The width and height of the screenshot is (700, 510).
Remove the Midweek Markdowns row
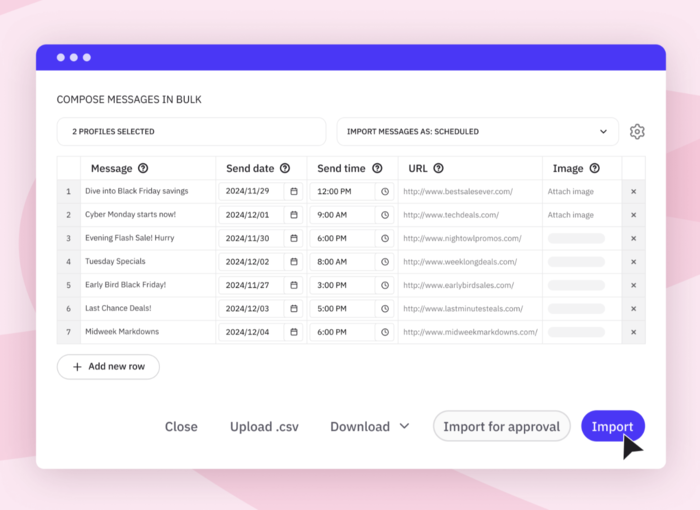(x=633, y=332)
